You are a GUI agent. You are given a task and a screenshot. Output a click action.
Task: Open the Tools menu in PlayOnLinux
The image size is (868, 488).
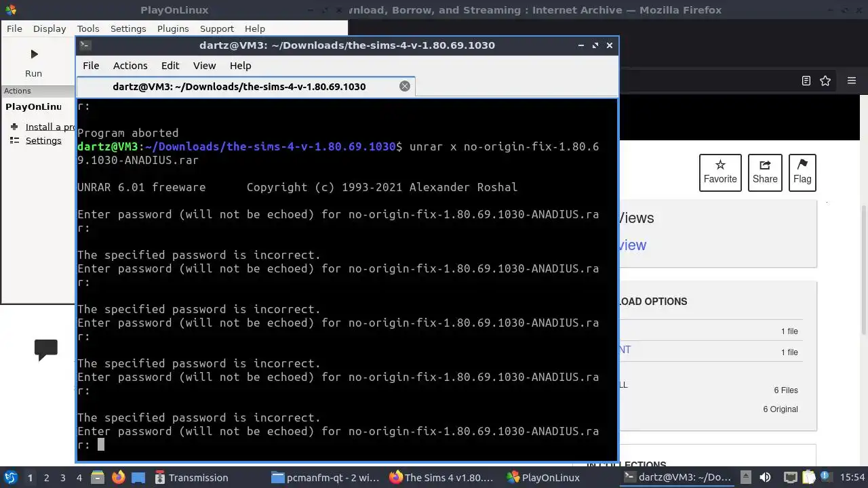(x=88, y=28)
